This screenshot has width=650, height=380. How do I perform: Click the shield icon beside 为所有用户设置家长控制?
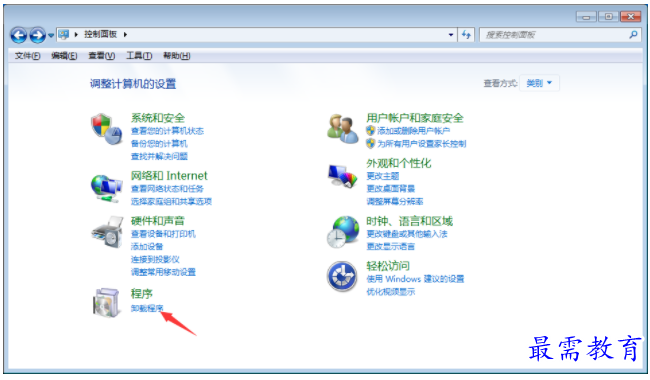[371, 143]
